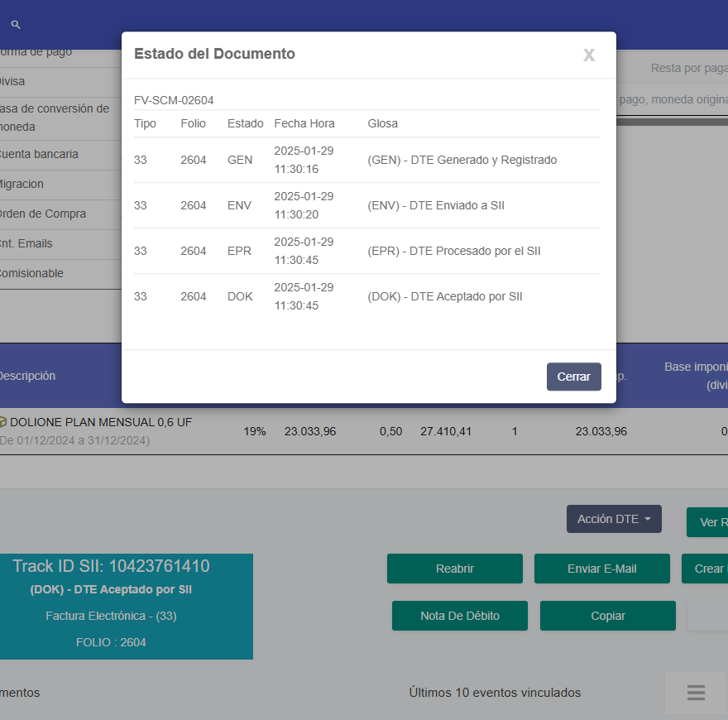Select Cnt. Emails in the sidebar

(x=26, y=244)
